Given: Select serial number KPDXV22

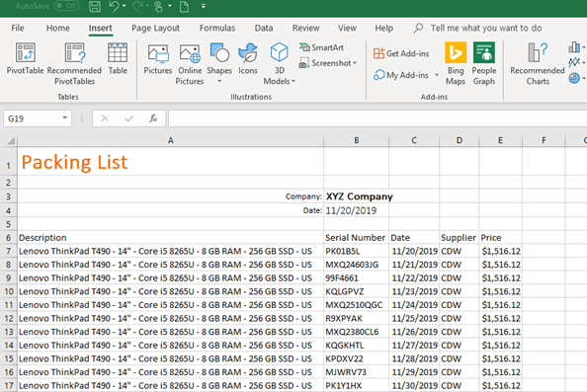Looking at the screenshot, I should click(x=356, y=358).
